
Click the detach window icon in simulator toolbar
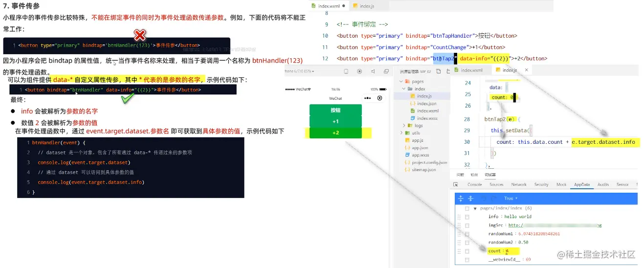click(386, 71)
